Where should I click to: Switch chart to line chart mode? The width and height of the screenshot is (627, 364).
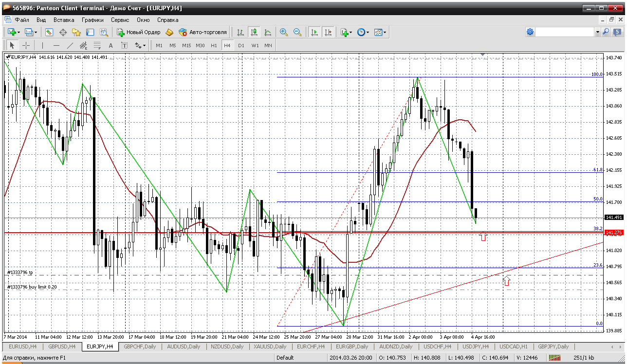pyautogui.click(x=268, y=32)
